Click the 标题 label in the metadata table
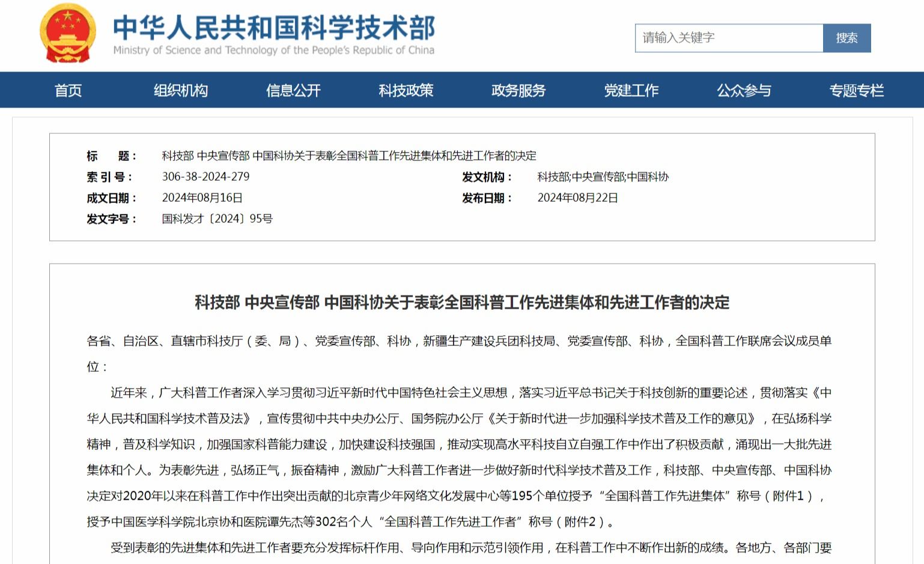Image resolution: width=924 pixels, height=564 pixels. click(107, 156)
